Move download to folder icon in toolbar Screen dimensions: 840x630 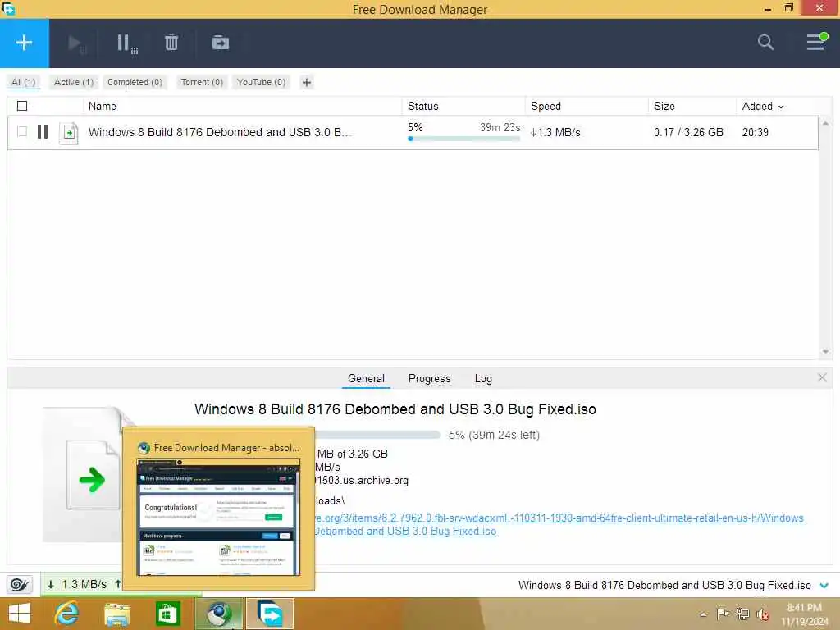(220, 43)
